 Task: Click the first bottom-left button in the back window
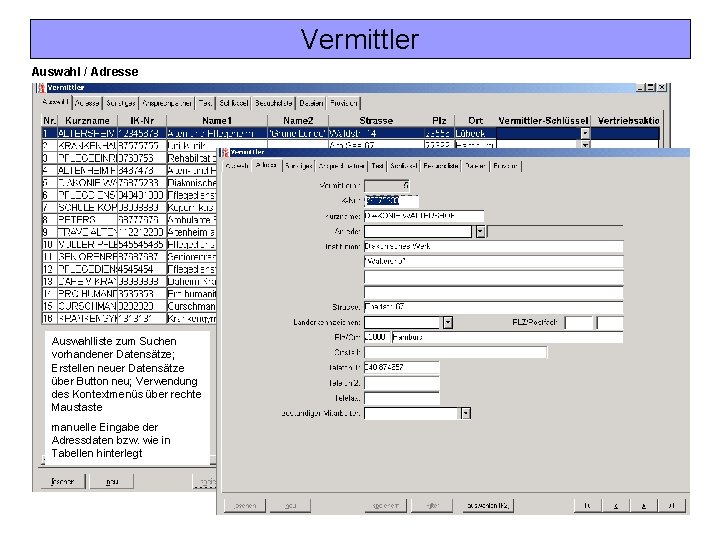click(x=62, y=482)
